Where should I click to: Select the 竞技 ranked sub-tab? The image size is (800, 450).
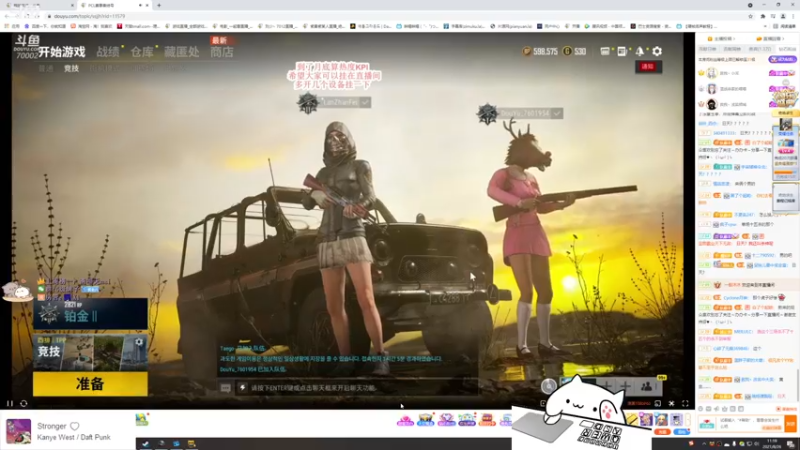pos(71,68)
